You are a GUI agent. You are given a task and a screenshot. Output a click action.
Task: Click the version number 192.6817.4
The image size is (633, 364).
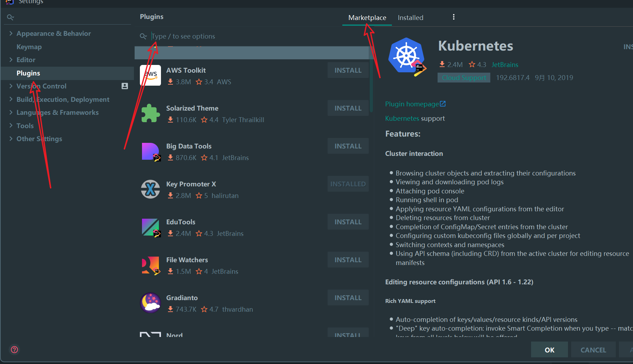click(x=512, y=78)
